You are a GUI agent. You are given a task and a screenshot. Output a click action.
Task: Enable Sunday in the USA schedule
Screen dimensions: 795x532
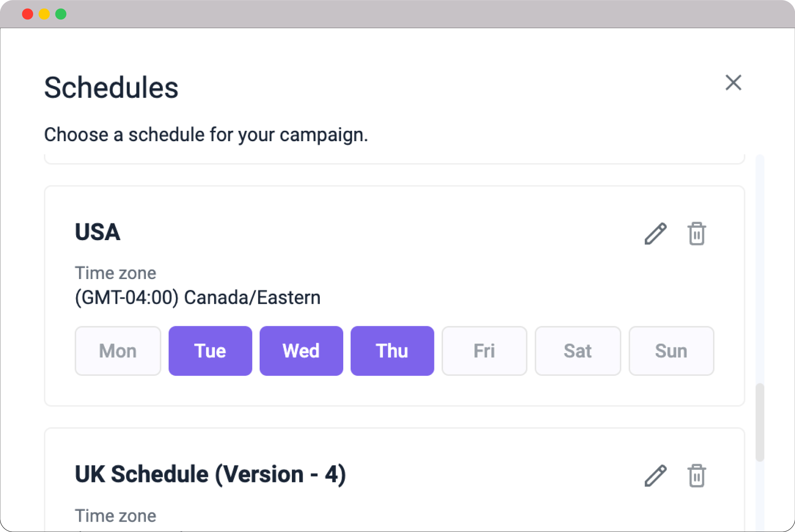[671, 351]
